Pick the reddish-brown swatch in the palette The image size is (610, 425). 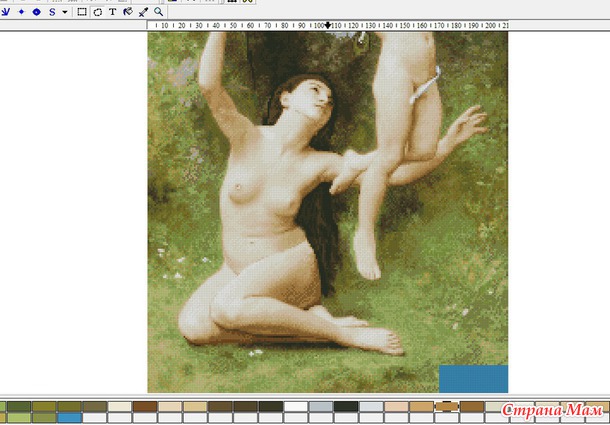click(145, 407)
